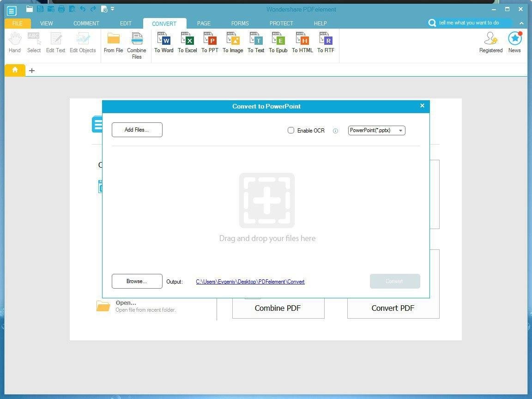Click the Combine PDF button in background
The image size is (532, 399).
(278, 308)
